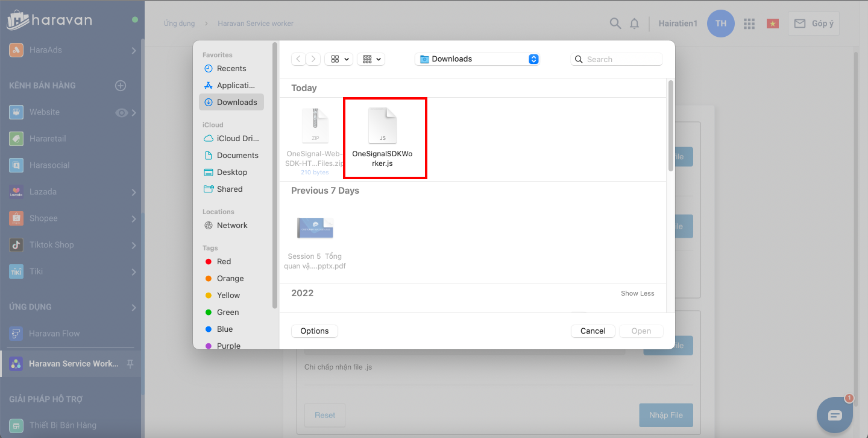
Task: Click the Góp ý feedback button
Action: pyautogui.click(x=814, y=24)
